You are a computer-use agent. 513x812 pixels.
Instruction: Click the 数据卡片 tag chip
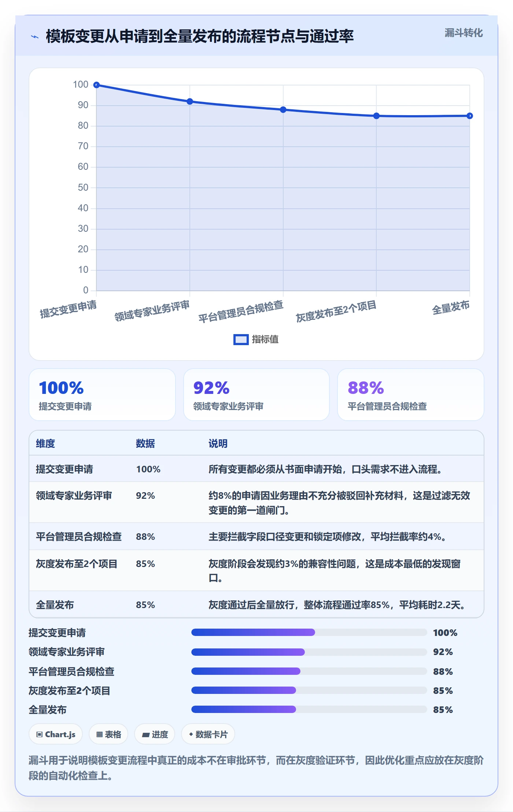click(208, 734)
